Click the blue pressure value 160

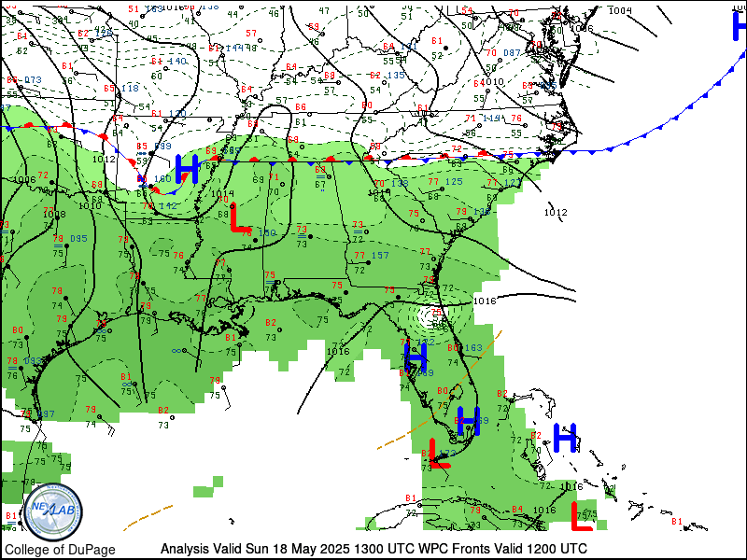[162, 178]
